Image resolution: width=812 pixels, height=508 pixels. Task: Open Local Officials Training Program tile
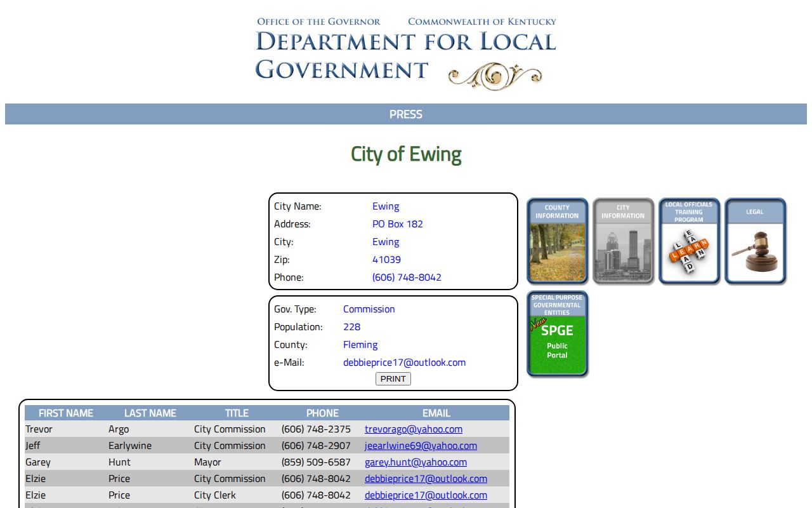690,241
